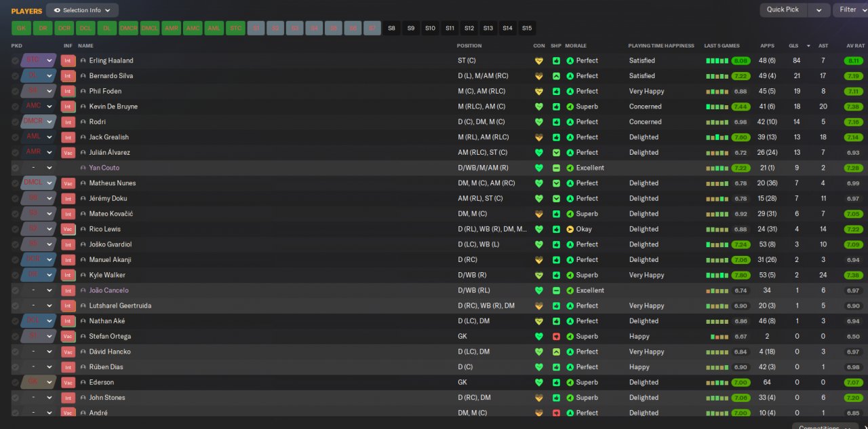Toggle the selection check for Ederson
Screen dimensions: 868x429
coord(15,382)
